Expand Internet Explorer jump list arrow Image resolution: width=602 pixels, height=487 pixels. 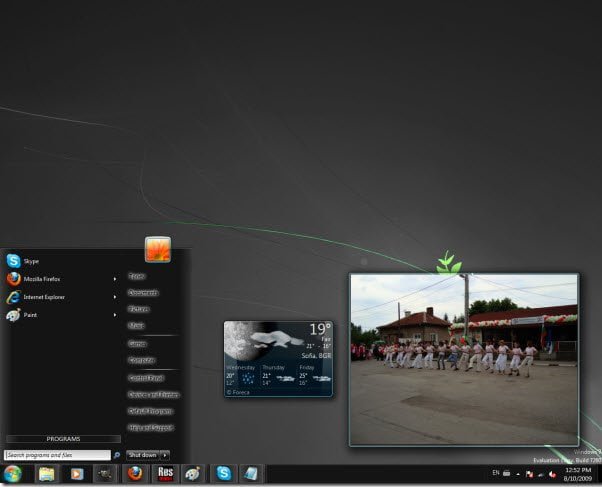(x=115, y=297)
